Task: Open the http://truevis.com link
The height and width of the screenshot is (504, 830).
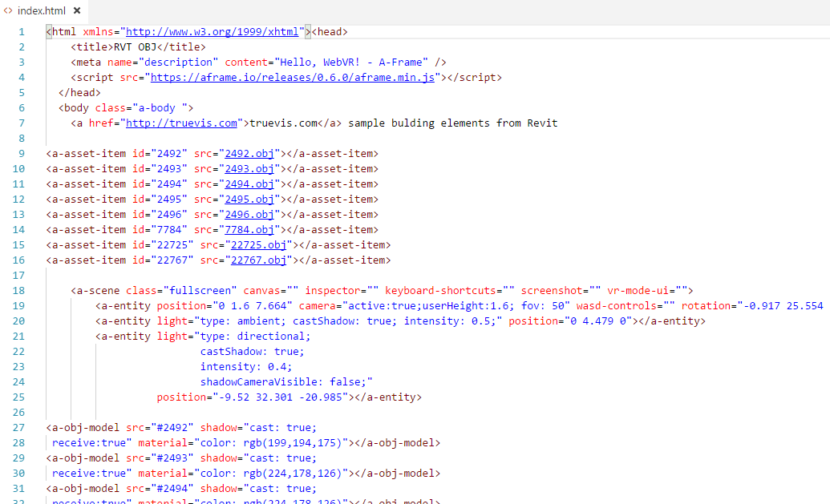Action: 181,123
